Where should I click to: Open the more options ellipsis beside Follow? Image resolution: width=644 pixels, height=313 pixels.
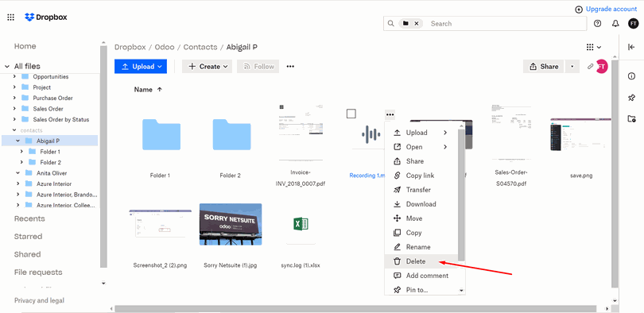pos(290,67)
